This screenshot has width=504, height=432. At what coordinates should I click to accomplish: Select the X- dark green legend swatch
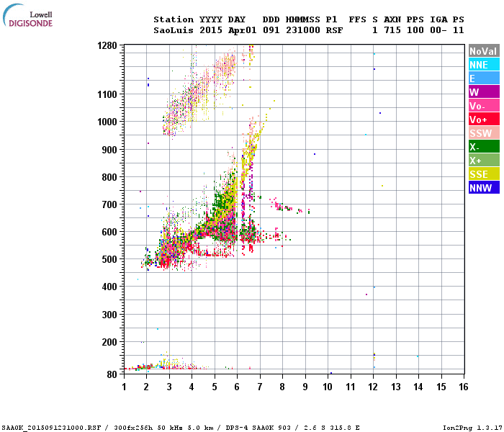pyautogui.click(x=484, y=147)
